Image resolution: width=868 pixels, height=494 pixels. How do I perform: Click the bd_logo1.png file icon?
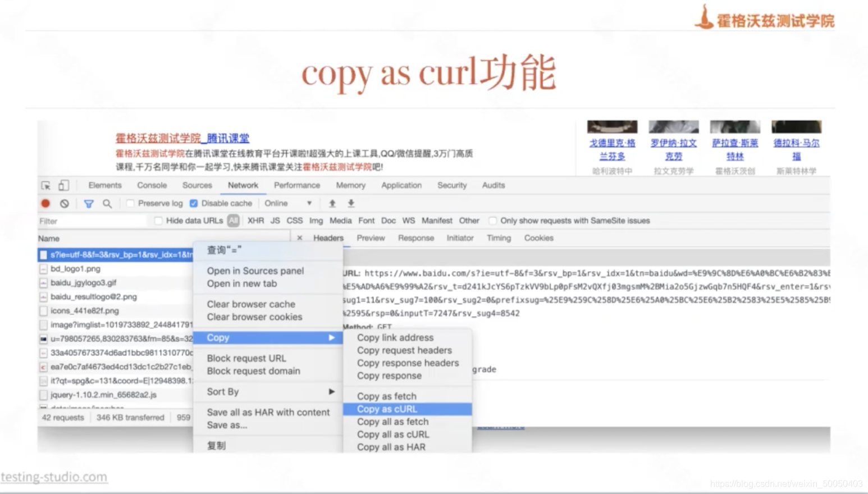click(x=43, y=269)
